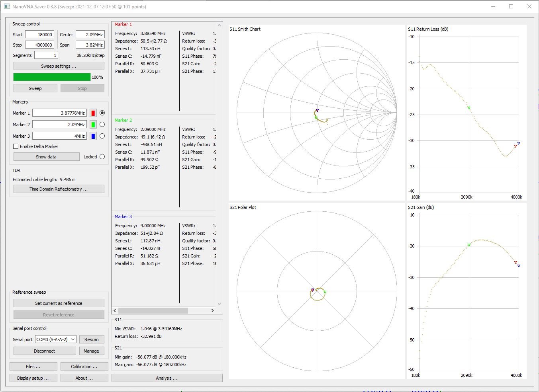
Task: Click the green marker on S11 Return Loss
Action: coord(469,108)
